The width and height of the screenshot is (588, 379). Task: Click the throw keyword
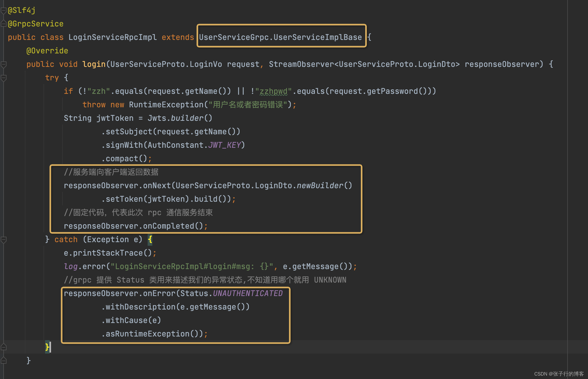pos(94,105)
